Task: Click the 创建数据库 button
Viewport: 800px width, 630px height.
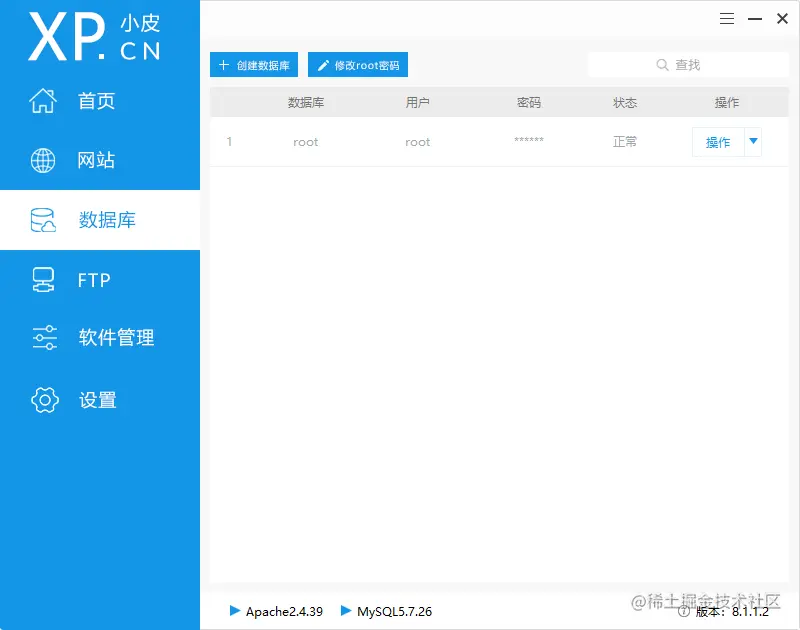Action: click(x=254, y=65)
